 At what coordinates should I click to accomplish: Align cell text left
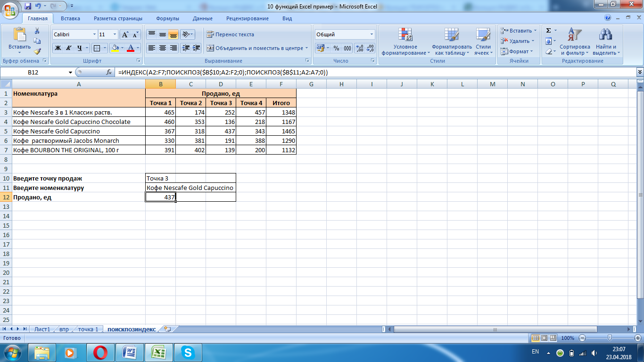pyautogui.click(x=151, y=48)
